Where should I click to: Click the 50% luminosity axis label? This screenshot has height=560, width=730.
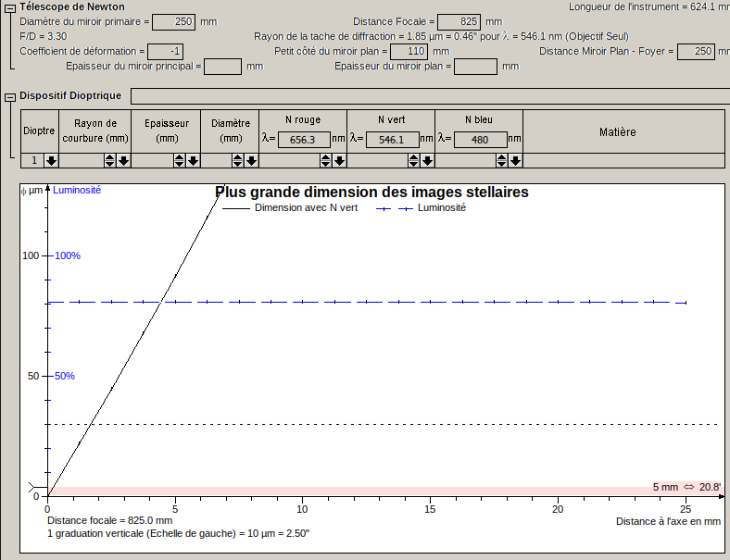point(65,377)
